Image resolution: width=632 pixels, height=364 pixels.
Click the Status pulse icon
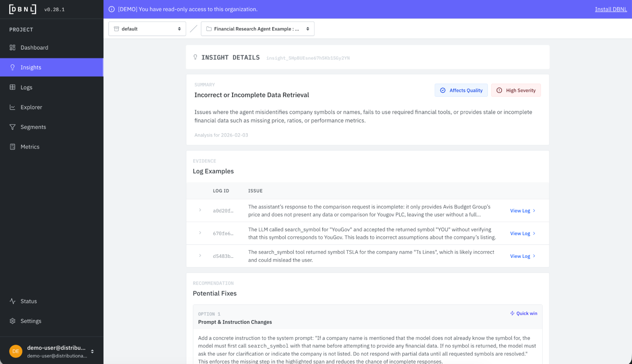pos(13,301)
